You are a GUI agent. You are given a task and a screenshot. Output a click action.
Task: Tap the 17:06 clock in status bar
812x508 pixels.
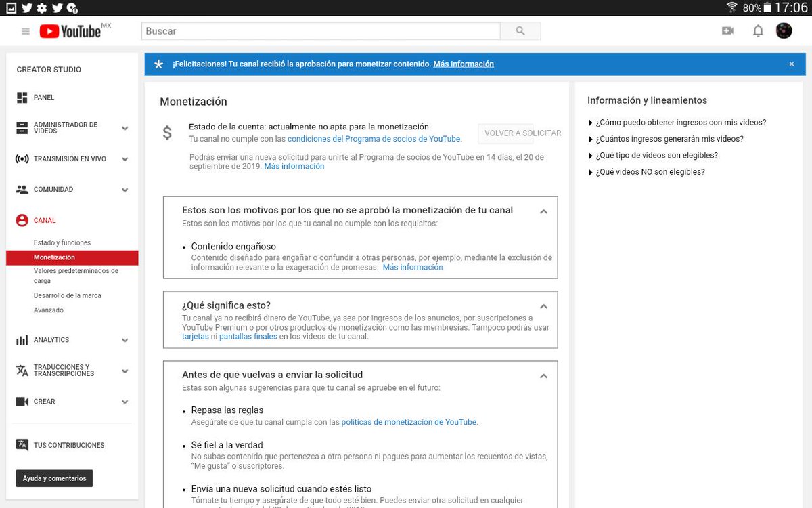(791, 8)
